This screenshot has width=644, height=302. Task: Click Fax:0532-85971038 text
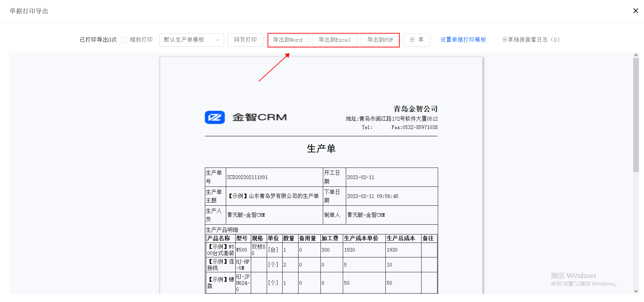(x=414, y=127)
